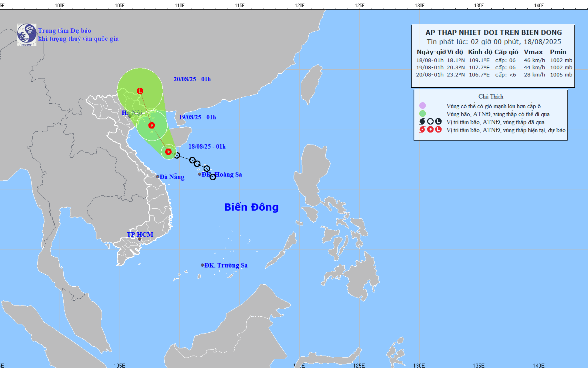The width and height of the screenshot is (588, 368).
Task: Click longitude value '107.7°E'
Action: pyautogui.click(x=479, y=68)
